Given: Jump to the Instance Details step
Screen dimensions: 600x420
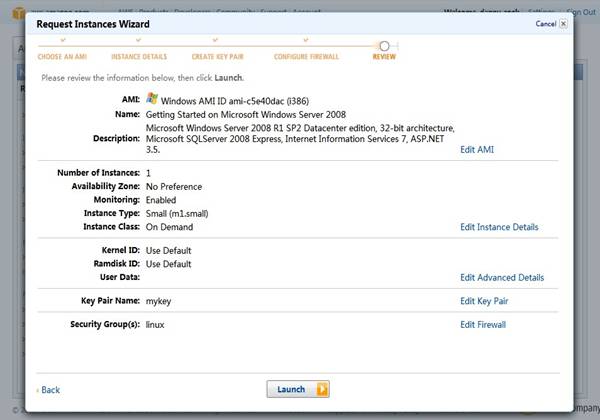Looking at the screenshot, I should click(140, 57).
